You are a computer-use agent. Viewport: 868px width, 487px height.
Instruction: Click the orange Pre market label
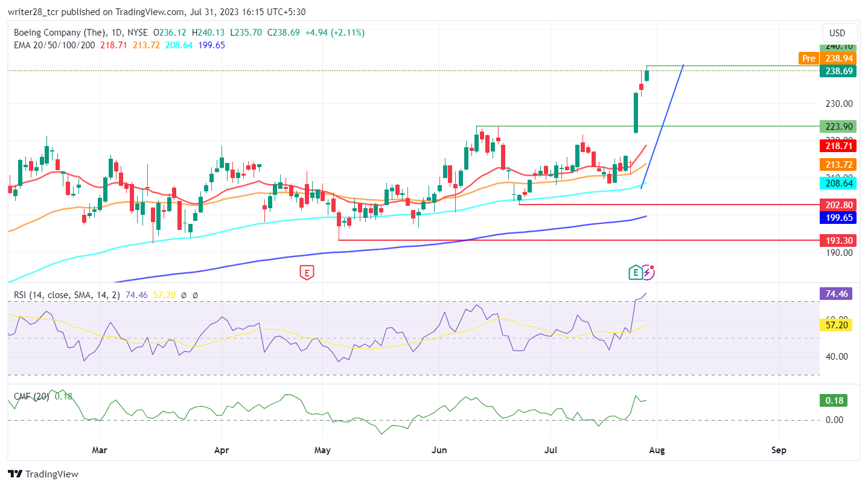click(808, 59)
